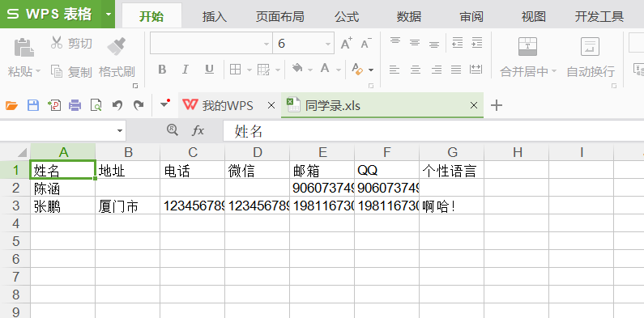
Task: Open the 页面布局 ribbon tab
Action: click(x=279, y=16)
